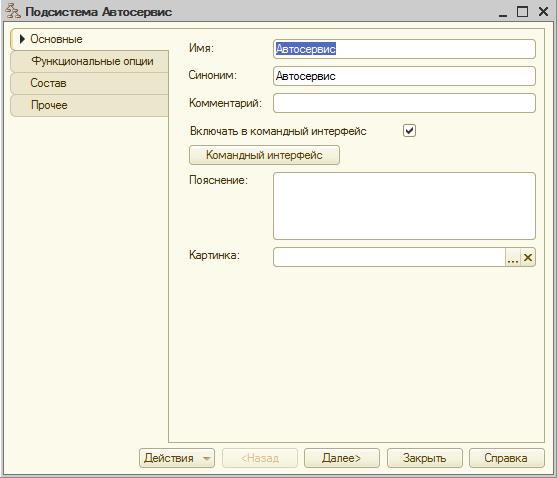Click the Закрыть button

point(424,458)
